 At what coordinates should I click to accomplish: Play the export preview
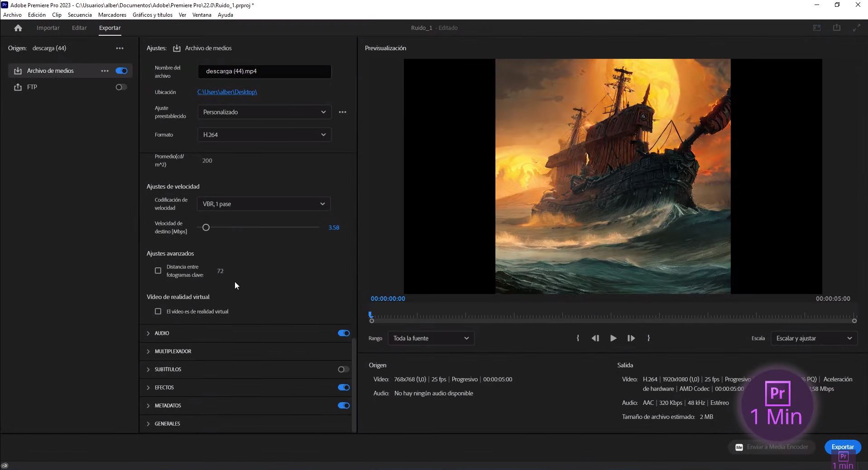click(613, 338)
